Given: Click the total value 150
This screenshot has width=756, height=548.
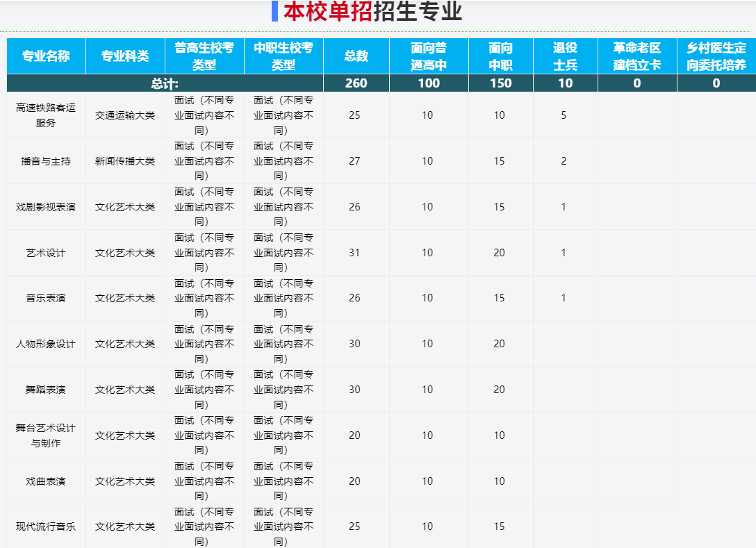Looking at the screenshot, I should [501, 83].
